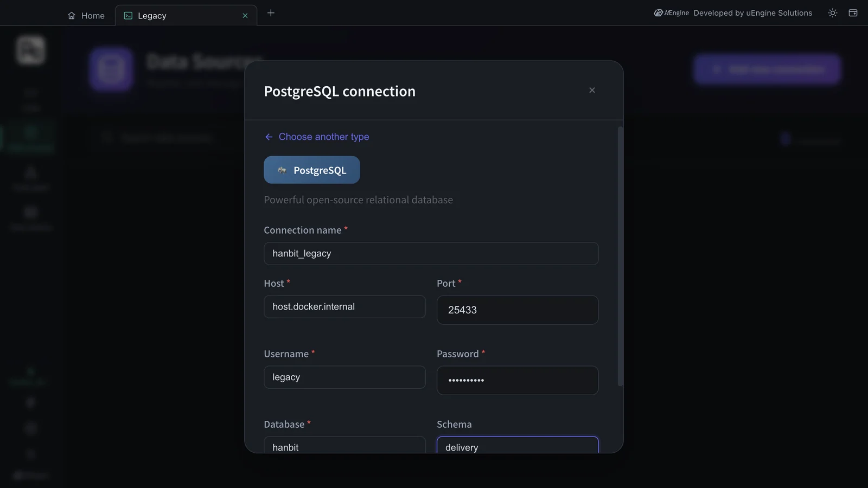Click the 'PostgreSQL connection' dialog title

click(340, 91)
